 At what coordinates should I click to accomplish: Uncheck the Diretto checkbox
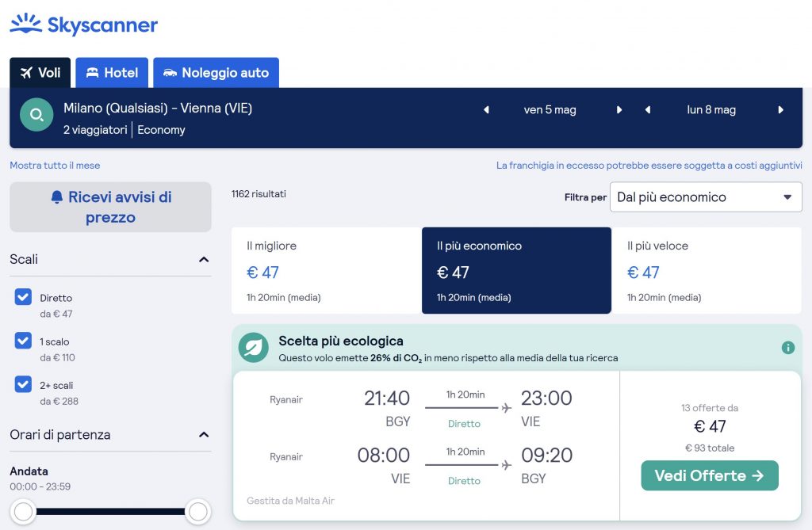click(x=23, y=297)
